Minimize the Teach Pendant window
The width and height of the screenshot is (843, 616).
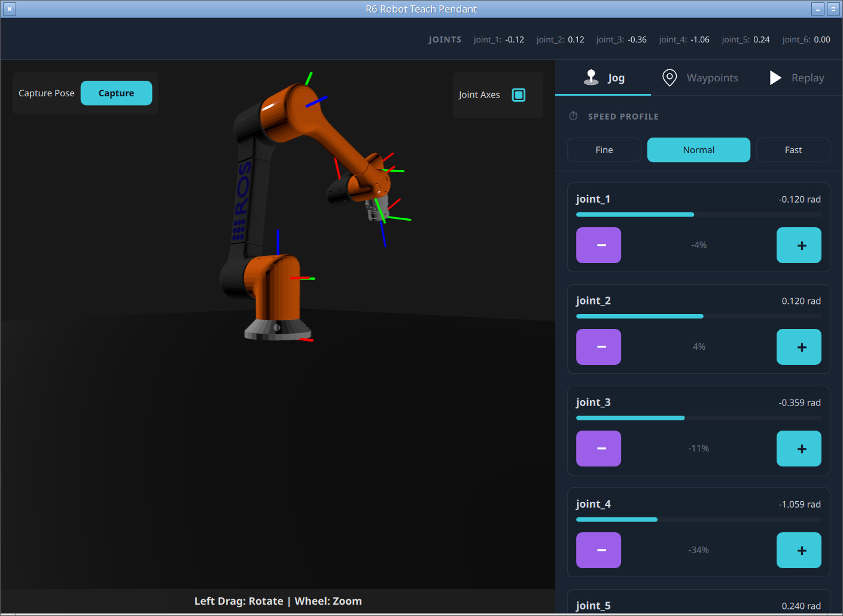pyautogui.click(x=818, y=9)
